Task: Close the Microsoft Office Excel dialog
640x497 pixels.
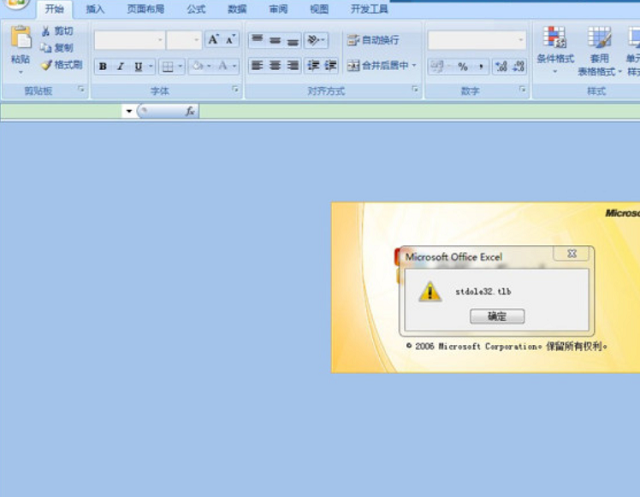Action: [571, 254]
